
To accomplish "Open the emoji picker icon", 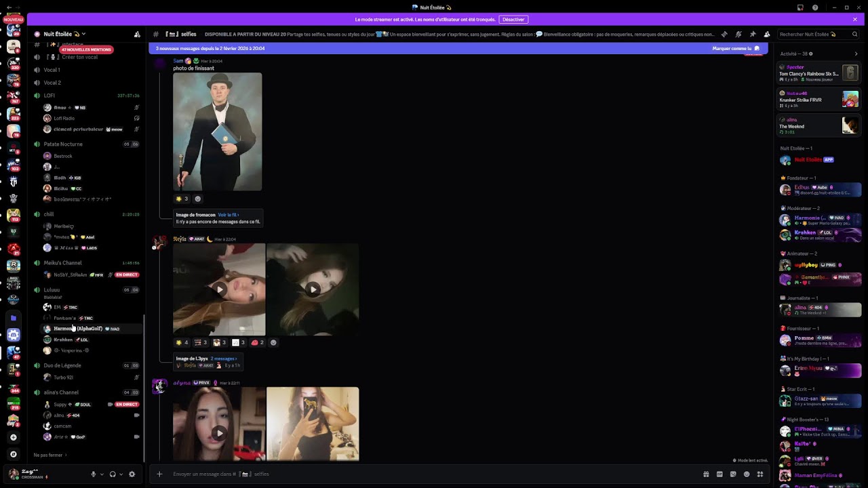I will click(747, 474).
